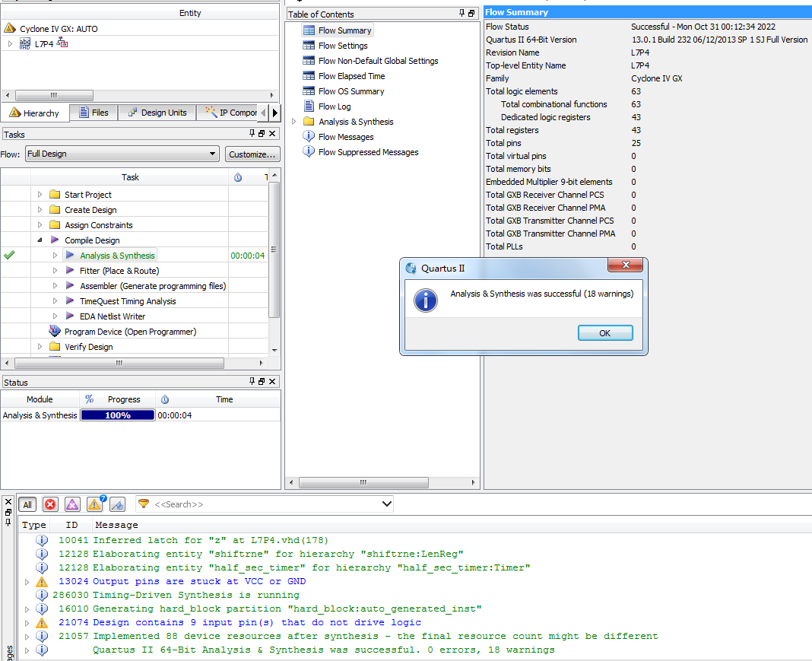Screen dimensions: 812x661
Task: Expand the Assign Constraints task
Action: tap(40, 225)
